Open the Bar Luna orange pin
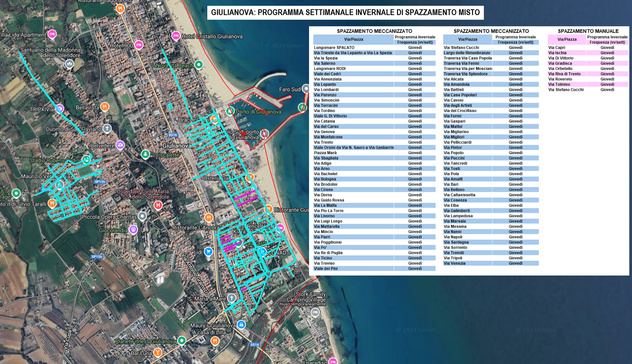Screen dimensions: 632x364 pos(157,352)
